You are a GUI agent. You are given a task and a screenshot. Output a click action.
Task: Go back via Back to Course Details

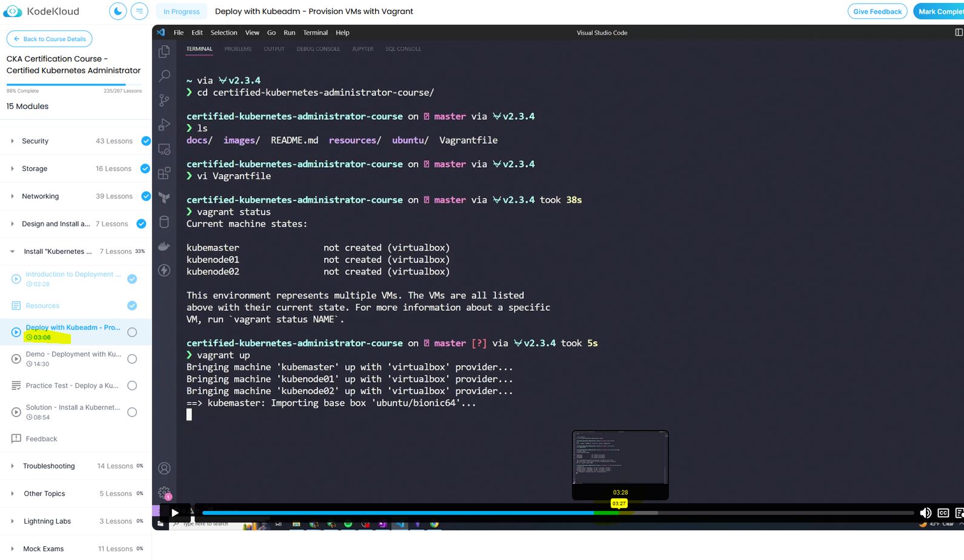click(x=50, y=39)
